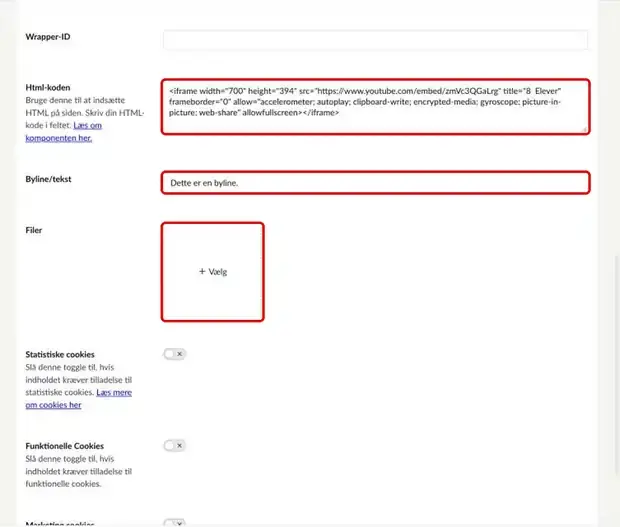The image size is (620, 527).
Task: Click the plus icon in the Vælg box
Action: 202,271
